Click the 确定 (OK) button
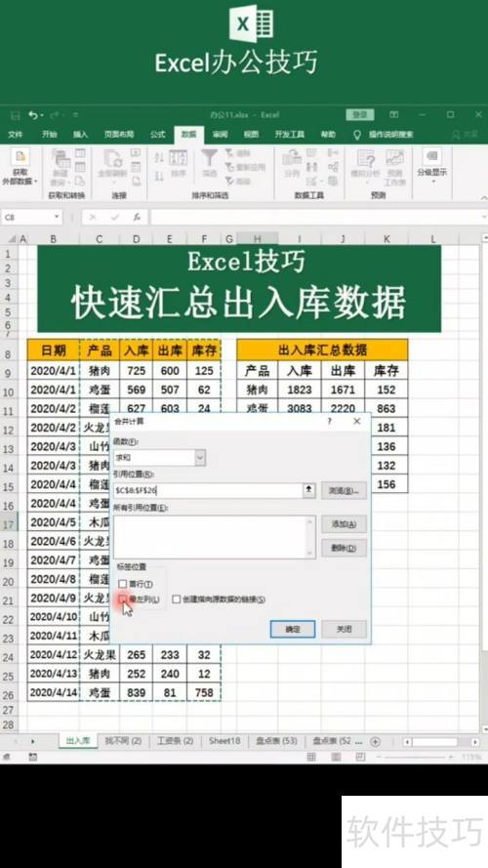 pyautogui.click(x=293, y=630)
